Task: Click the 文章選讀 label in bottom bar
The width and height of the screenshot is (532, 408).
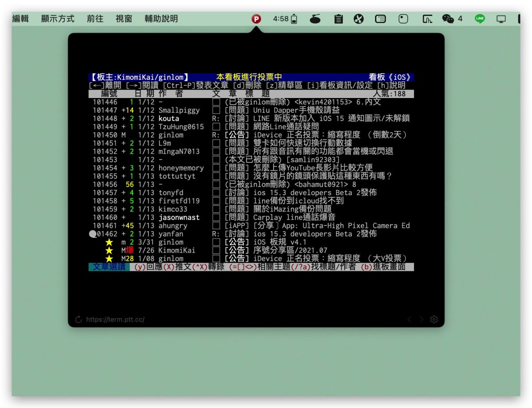Action: pos(109,267)
